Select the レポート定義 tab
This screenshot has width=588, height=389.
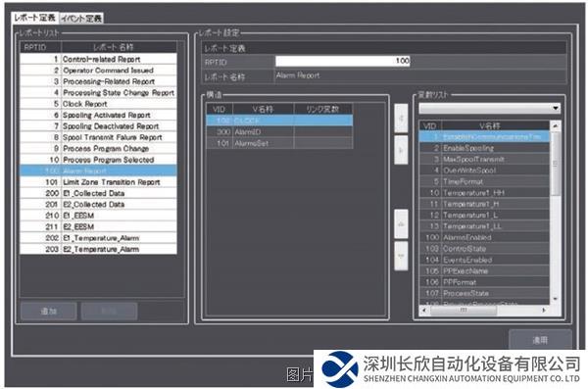coord(35,18)
